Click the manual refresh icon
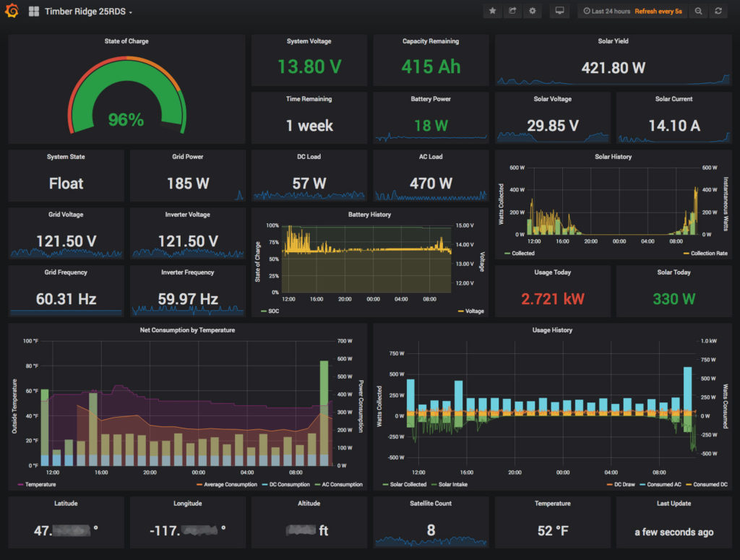 [718, 11]
